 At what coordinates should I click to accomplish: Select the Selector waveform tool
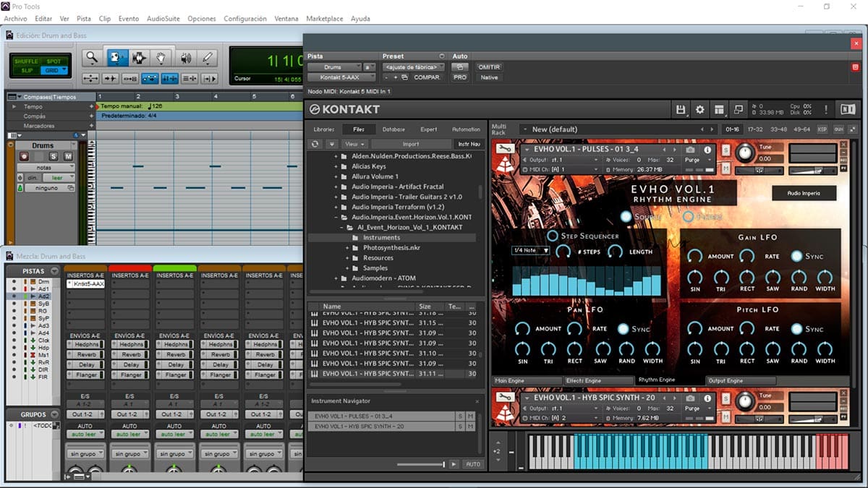click(x=138, y=58)
